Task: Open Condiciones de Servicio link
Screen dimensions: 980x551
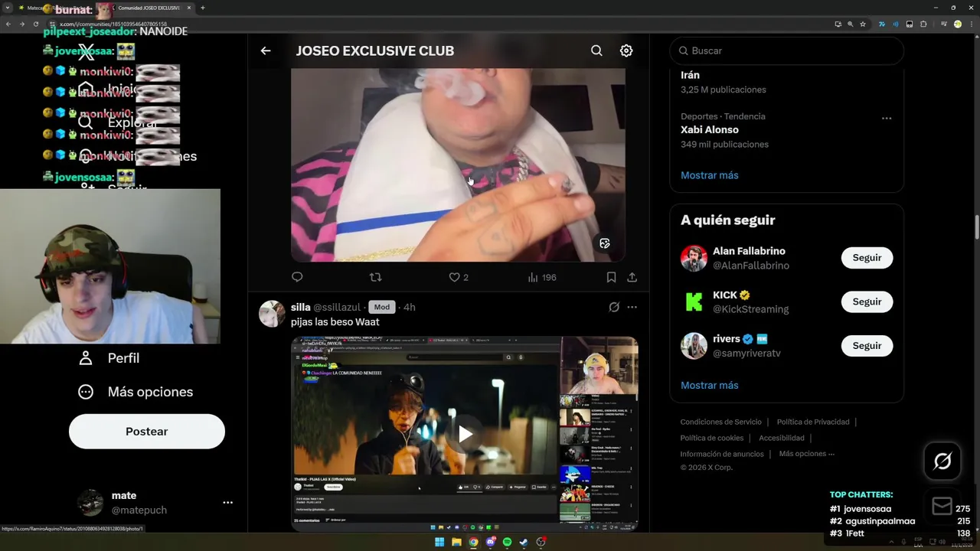Action: pyautogui.click(x=721, y=422)
